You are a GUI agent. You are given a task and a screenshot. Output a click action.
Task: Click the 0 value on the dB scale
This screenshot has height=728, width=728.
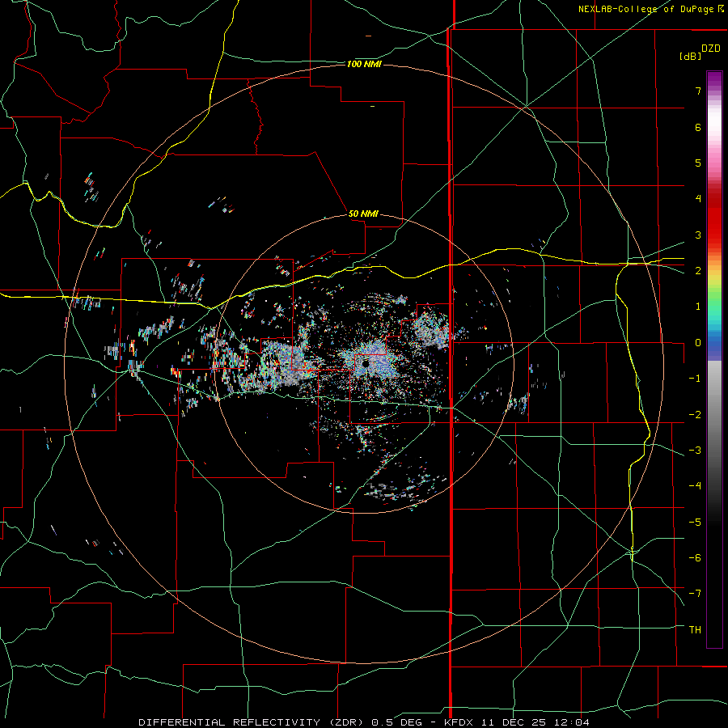coord(698,343)
